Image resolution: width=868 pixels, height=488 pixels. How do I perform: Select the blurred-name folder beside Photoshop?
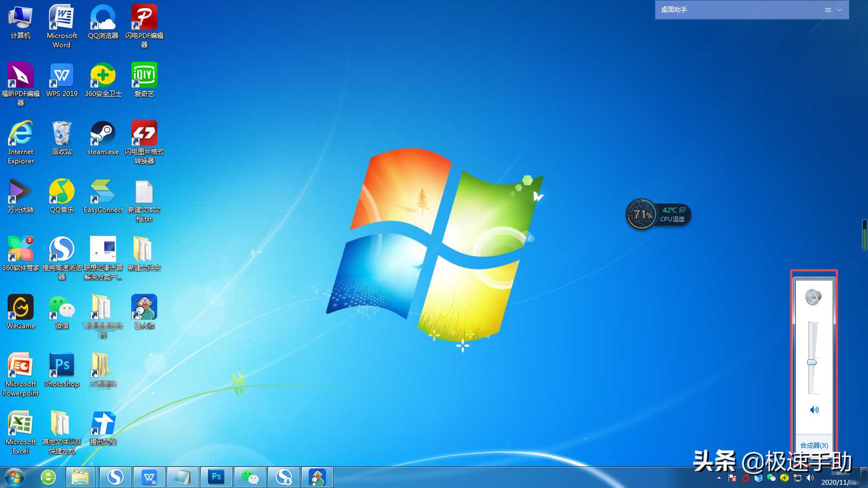[103, 370]
